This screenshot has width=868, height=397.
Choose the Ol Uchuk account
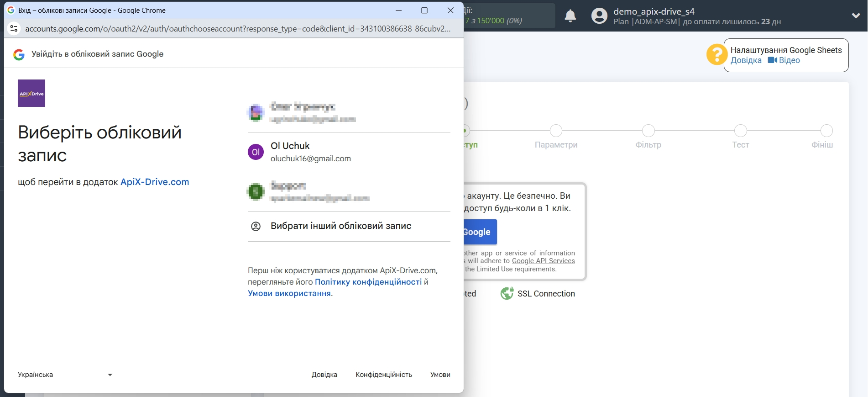pos(349,152)
